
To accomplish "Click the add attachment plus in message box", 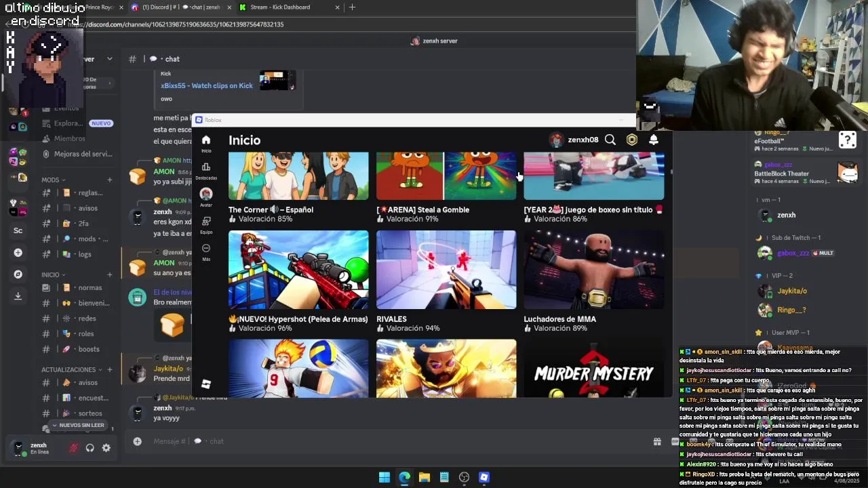I will coord(137,441).
